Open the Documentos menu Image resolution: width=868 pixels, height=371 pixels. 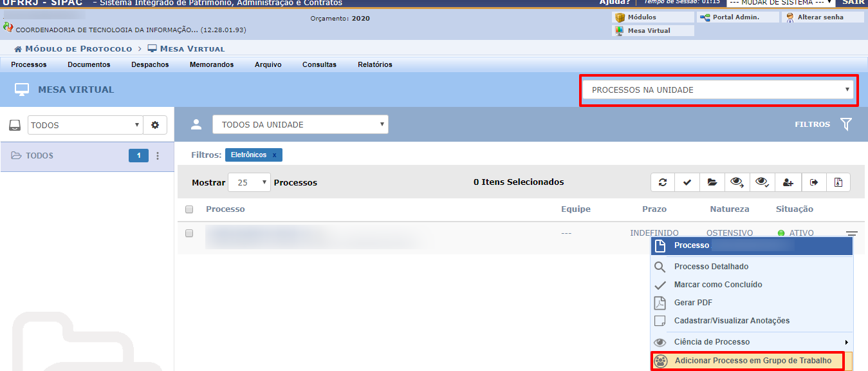[x=89, y=64]
